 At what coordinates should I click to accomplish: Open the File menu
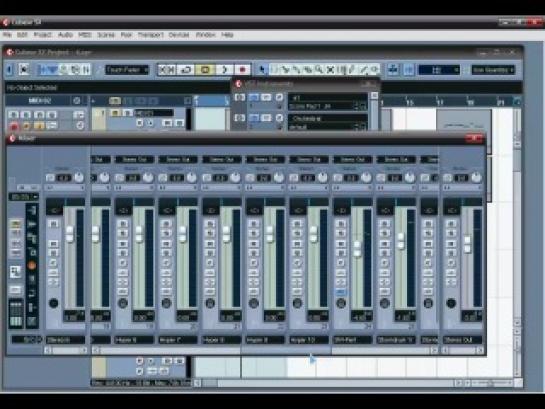click(x=7, y=35)
